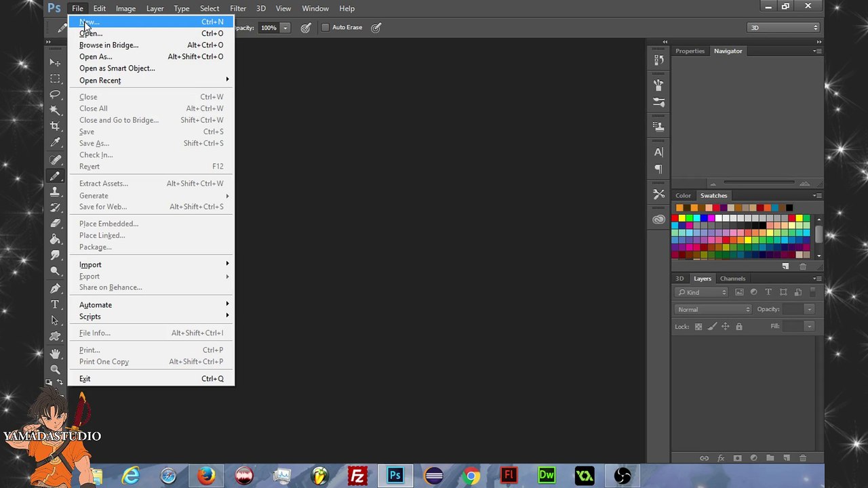The height and width of the screenshot is (488, 868).
Task: Select the Paint Bucket tool
Action: [x=55, y=239]
